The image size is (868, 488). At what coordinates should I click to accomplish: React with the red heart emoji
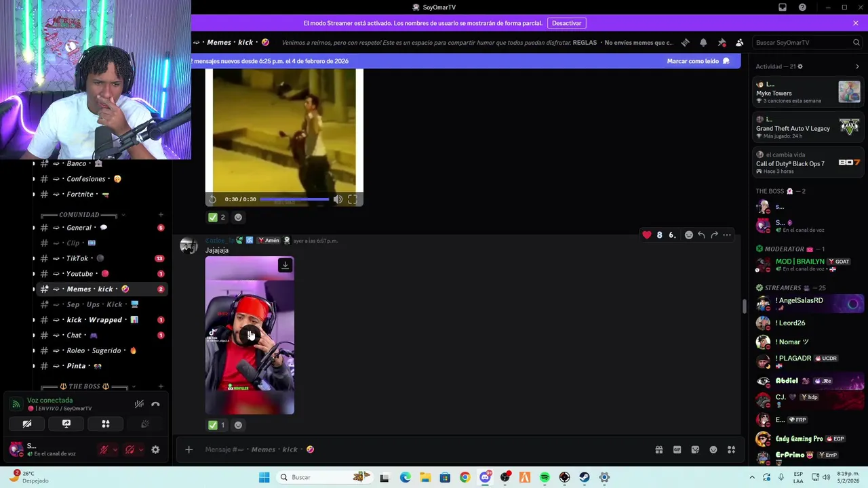click(x=647, y=235)
